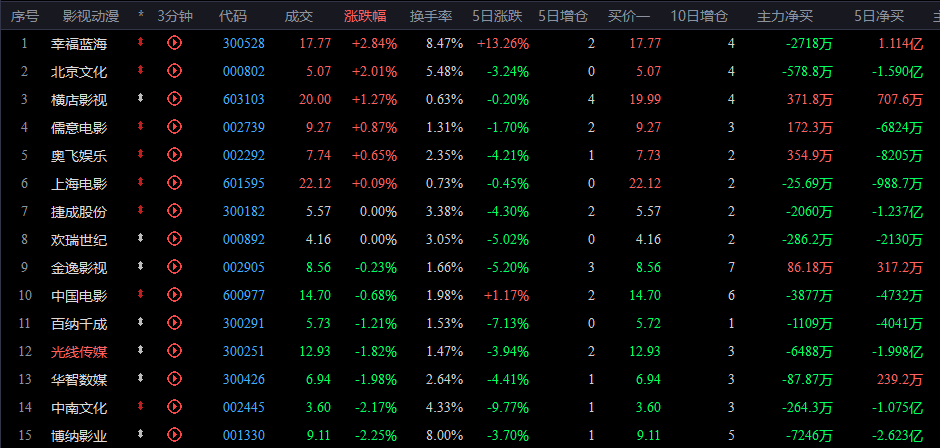Sort by 涨跌幅 column header
Viewport: 940px width, 448px height.
365,16
